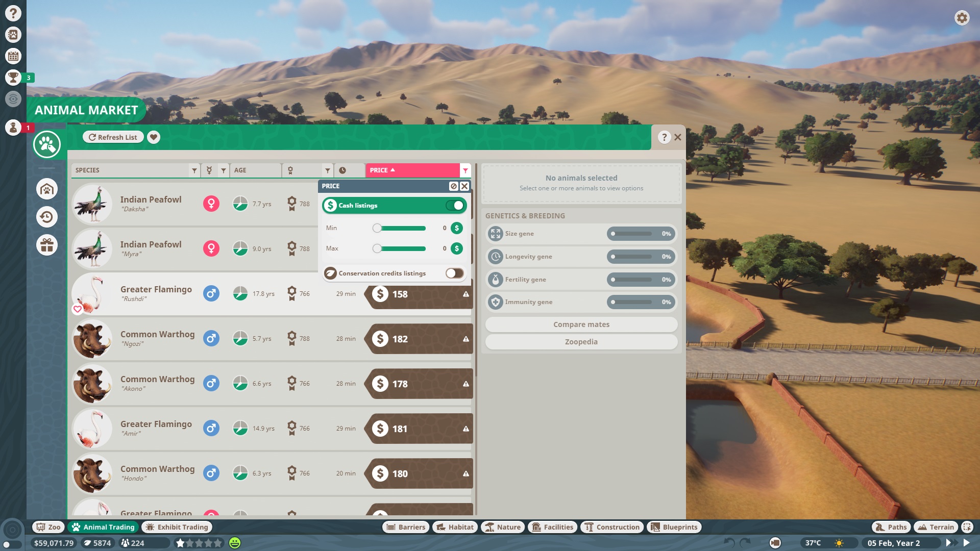The image size is (980, 551).
Task: Open Construction build menu
Action: [x=612, y=527]
